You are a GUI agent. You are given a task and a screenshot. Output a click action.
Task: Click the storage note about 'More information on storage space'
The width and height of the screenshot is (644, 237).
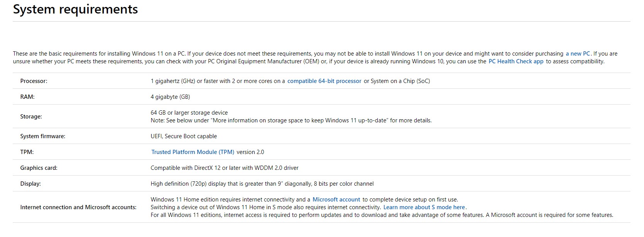(291, 120)
